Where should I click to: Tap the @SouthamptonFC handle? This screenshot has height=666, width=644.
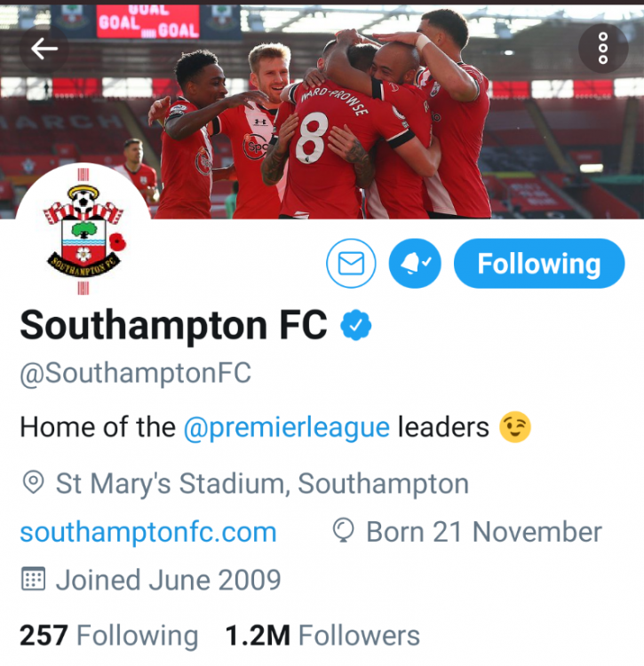click(135, 373)
